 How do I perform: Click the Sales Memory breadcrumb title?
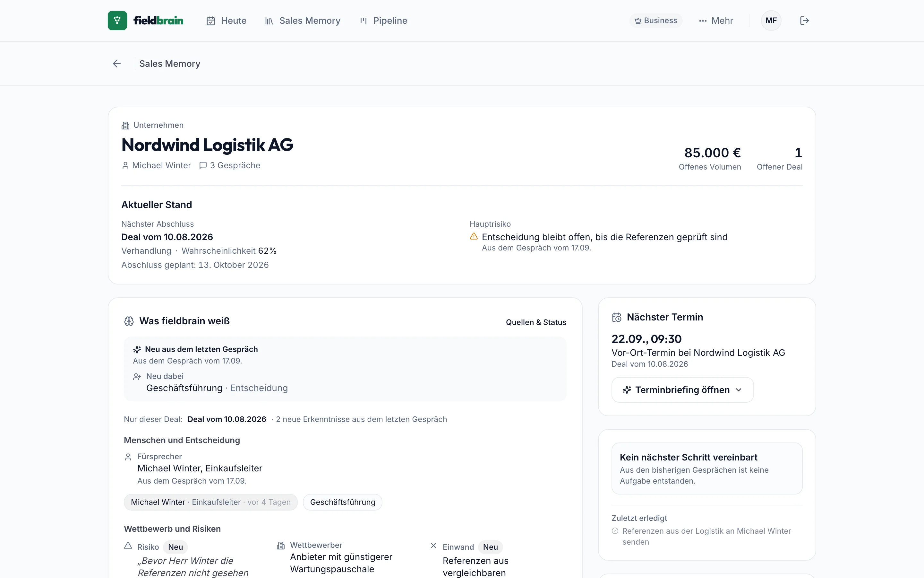pos(169,64)
